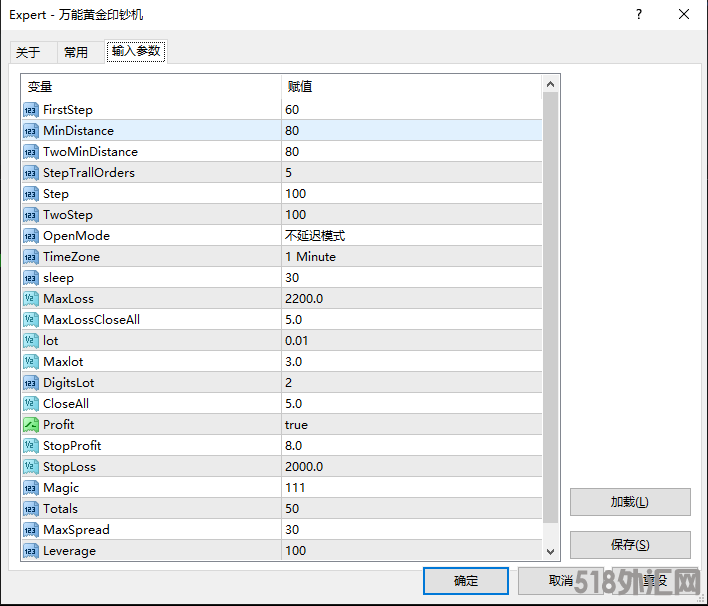The height and width of the screenshot is (606, 708).
Task: Click the icon beside the TwoStep variable
Action: [31, 215]
